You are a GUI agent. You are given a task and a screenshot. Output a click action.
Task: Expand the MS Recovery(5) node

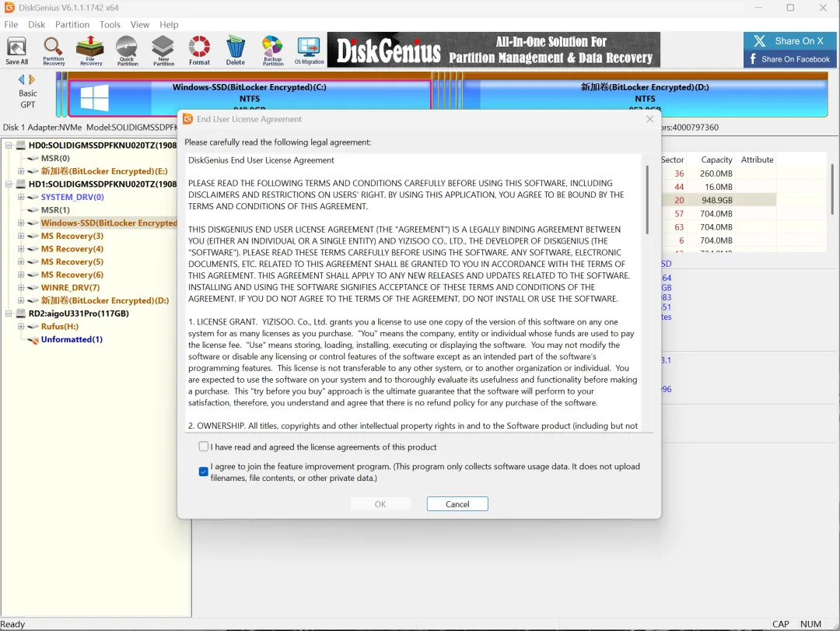click(x=21, y=261)
